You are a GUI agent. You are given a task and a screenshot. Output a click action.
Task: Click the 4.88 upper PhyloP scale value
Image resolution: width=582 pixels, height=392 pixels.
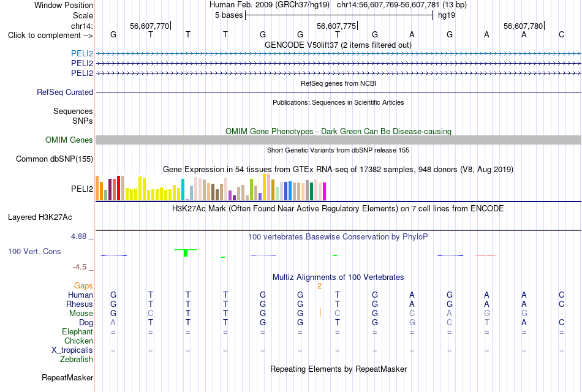click(x=78, y=236)
